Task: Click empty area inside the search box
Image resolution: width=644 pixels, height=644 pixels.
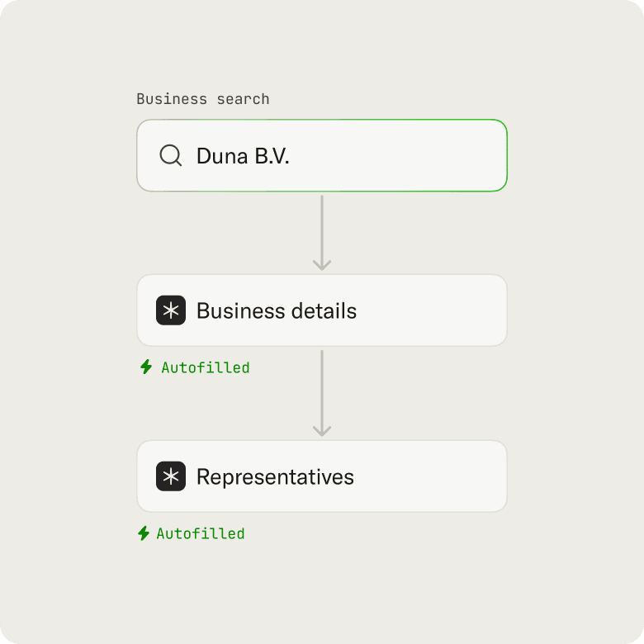Action: click(x=399, y=156)
